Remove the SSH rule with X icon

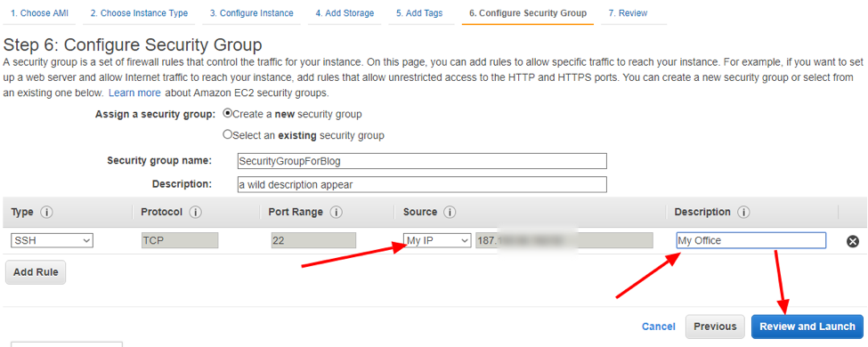point(853,241)
